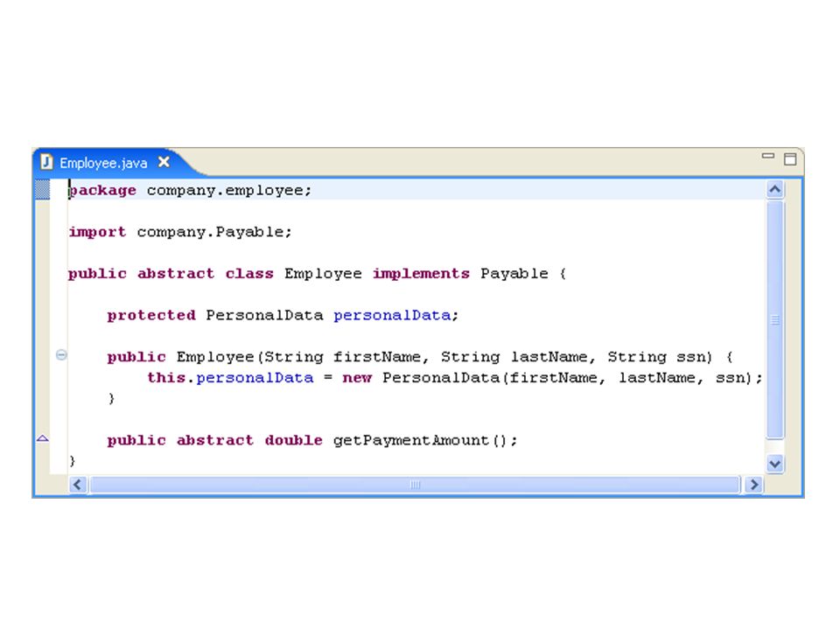Close the Employee.java tab
The height and width of the screenshot is (630, 840).
click(164, 162)
